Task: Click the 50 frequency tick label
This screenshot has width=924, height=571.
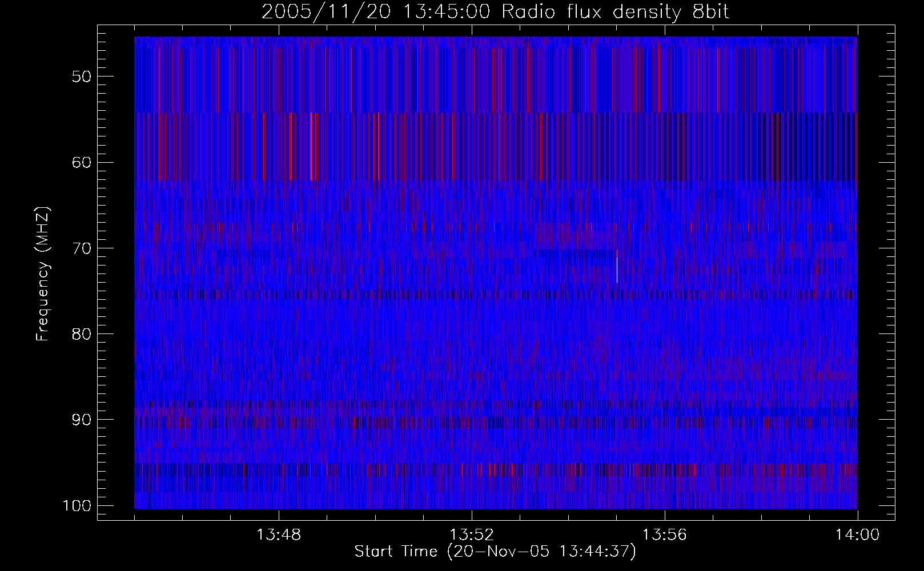Action: click(x=82, y=77)
